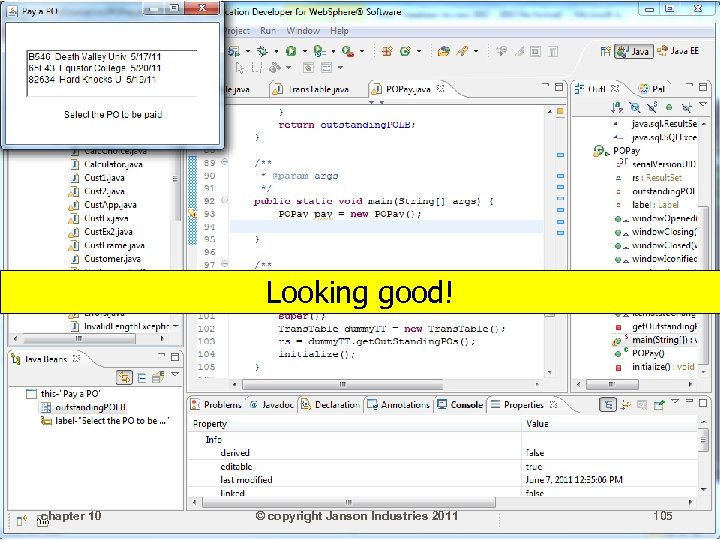The image size is (720, 540).
Task: Select this-'Pay a PO' bean node
Action: [64, 394]
